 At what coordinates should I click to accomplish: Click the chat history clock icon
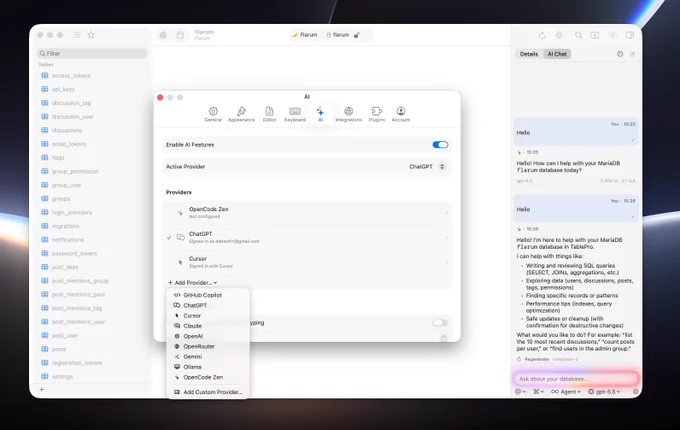point(620,54)
